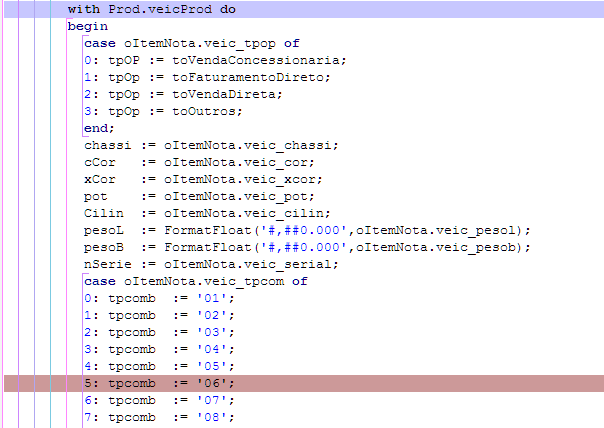Click the line tpcomb := '04'
Viewport: 604px width, 428px height.
[x=159, y=349]
